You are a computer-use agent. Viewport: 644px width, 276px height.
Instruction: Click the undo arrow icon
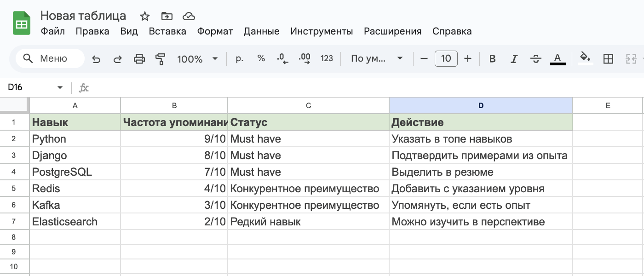[x=96, y=59]
